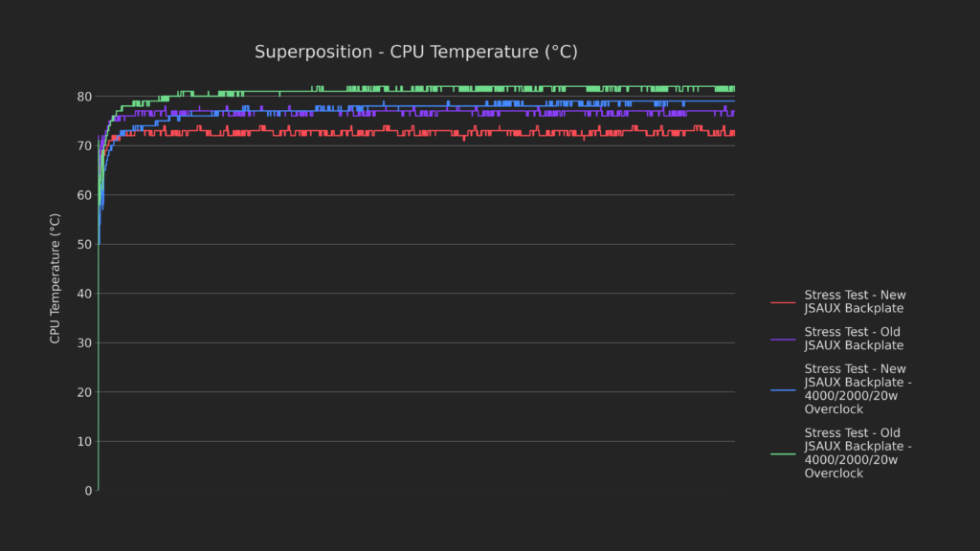Select the vertical CPU Temperature (°C) axis label
The width and height of the screenshot is (980, 551).
[x=56, y=278]
